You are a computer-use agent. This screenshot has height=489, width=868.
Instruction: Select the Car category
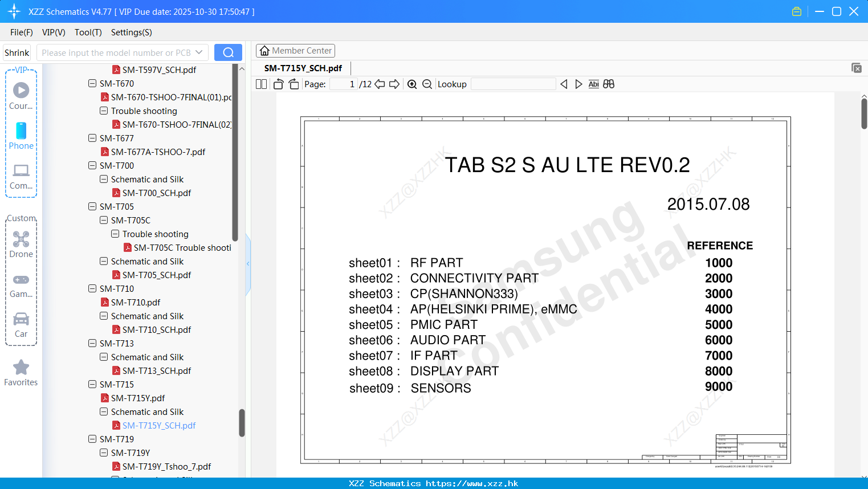pos(21,325)
